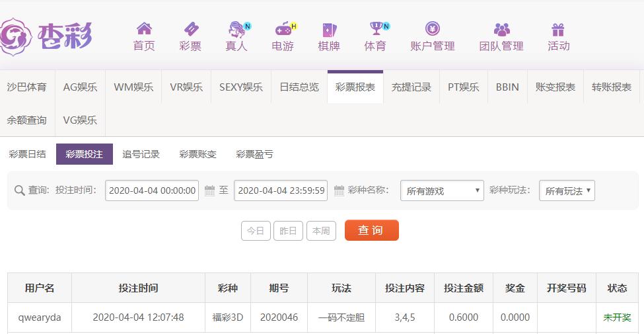Choose the 本周 date range button
This screenshot has width=644, height=334.
pyautogui.click(x=321, y=231)
